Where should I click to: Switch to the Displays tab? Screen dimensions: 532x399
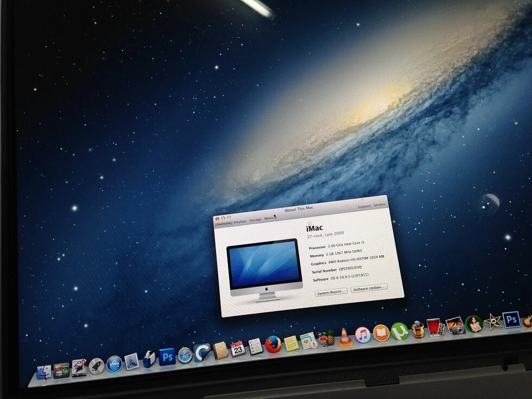pos(240,222)
